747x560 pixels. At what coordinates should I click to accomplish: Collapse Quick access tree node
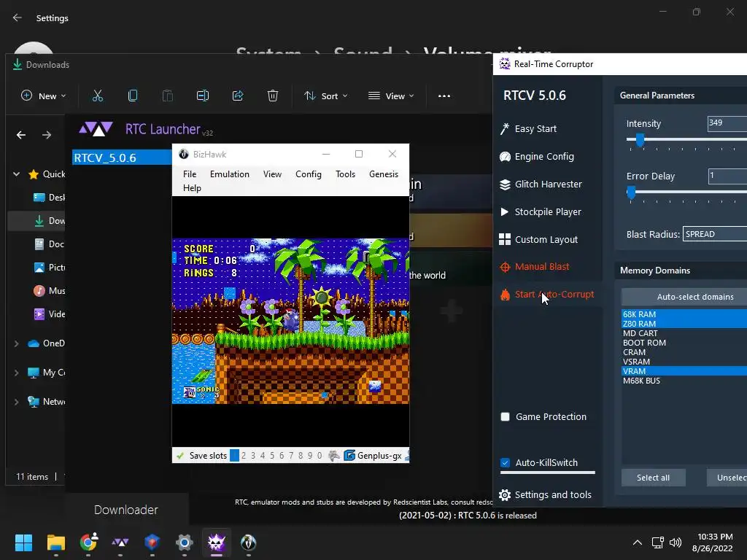coord(16,174)
